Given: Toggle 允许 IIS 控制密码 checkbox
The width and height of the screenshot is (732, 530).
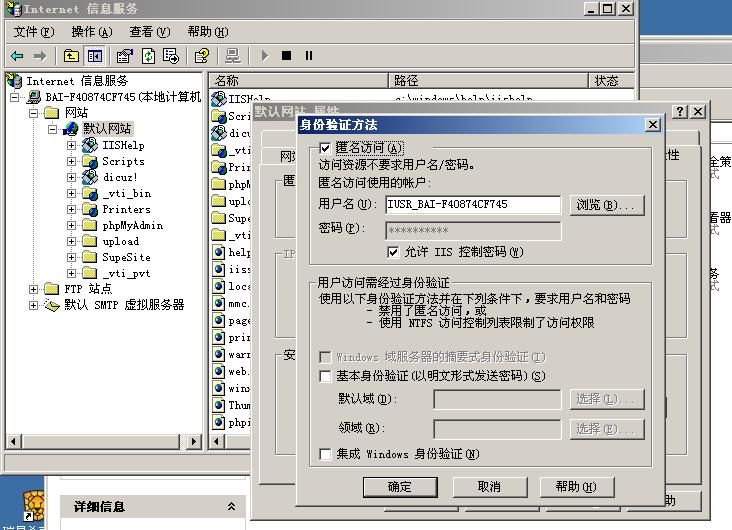Looking at the screenshot, I should (393, 252).
